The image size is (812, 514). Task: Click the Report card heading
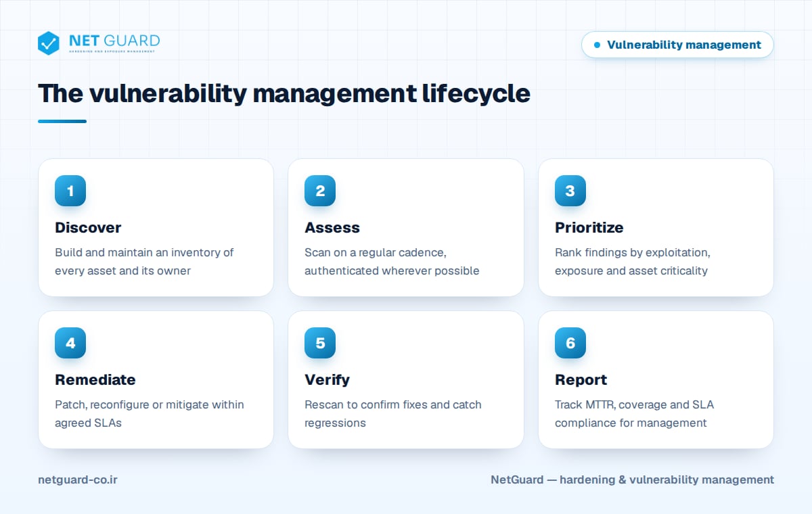[x=581, y=379]
